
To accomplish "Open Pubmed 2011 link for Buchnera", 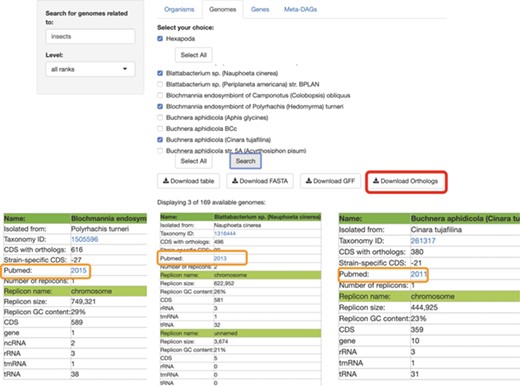I will [419, 274].
